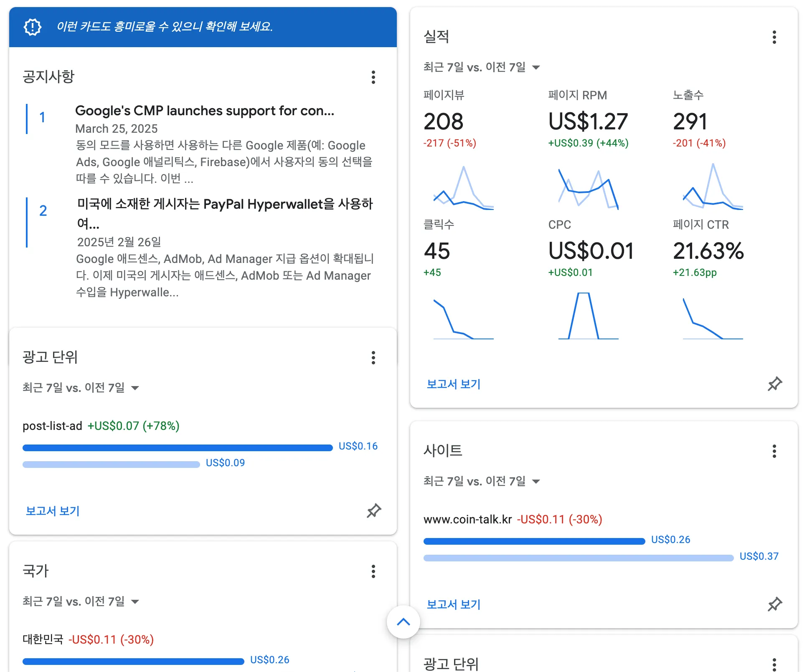Image resolution: width=807 pixels, height=672 pixels.
Task: Pin the 사이트 card
Action: (775, 604)
